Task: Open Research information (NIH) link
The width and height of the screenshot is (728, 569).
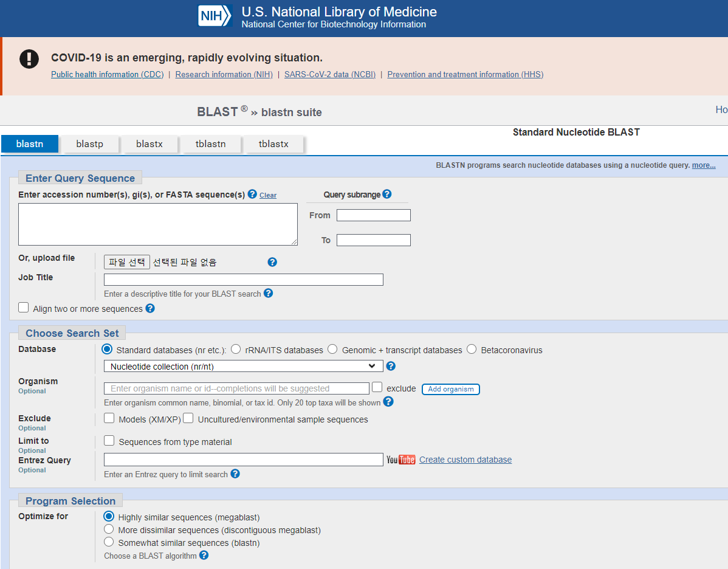Action: pos(224,74)
